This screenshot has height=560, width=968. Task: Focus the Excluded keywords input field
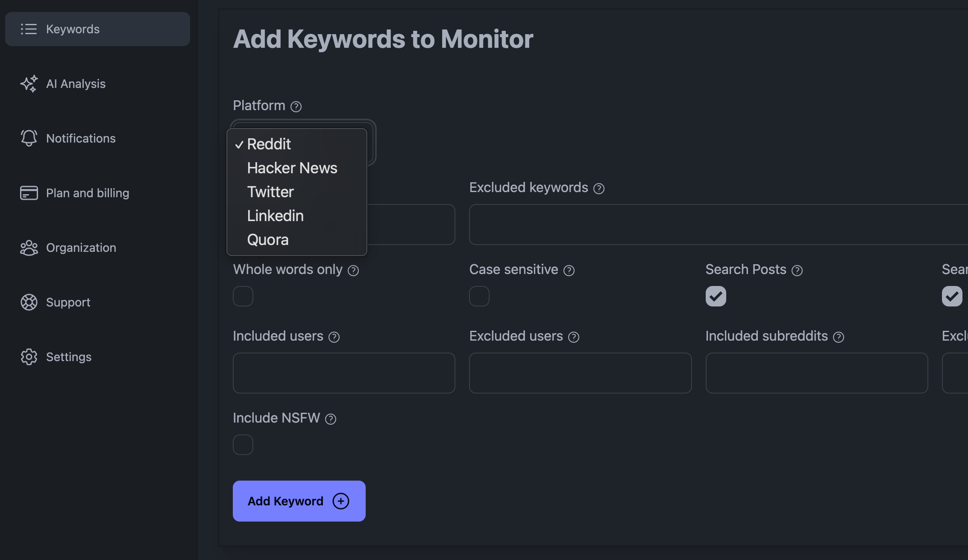719,225
